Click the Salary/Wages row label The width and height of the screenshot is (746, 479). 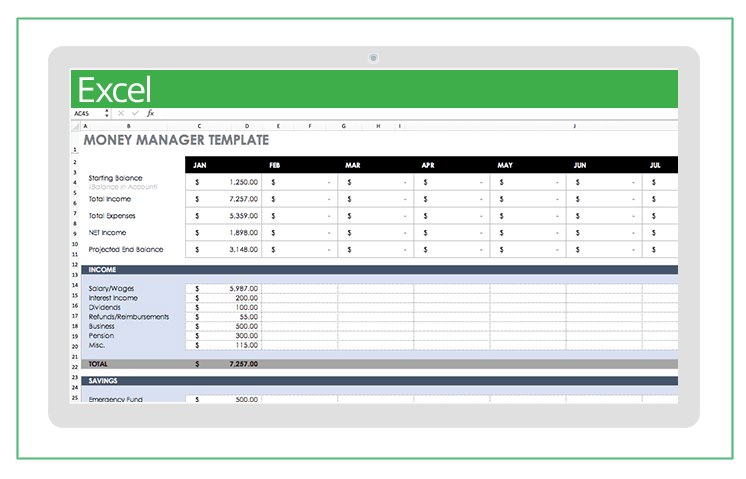coord(112,289)
